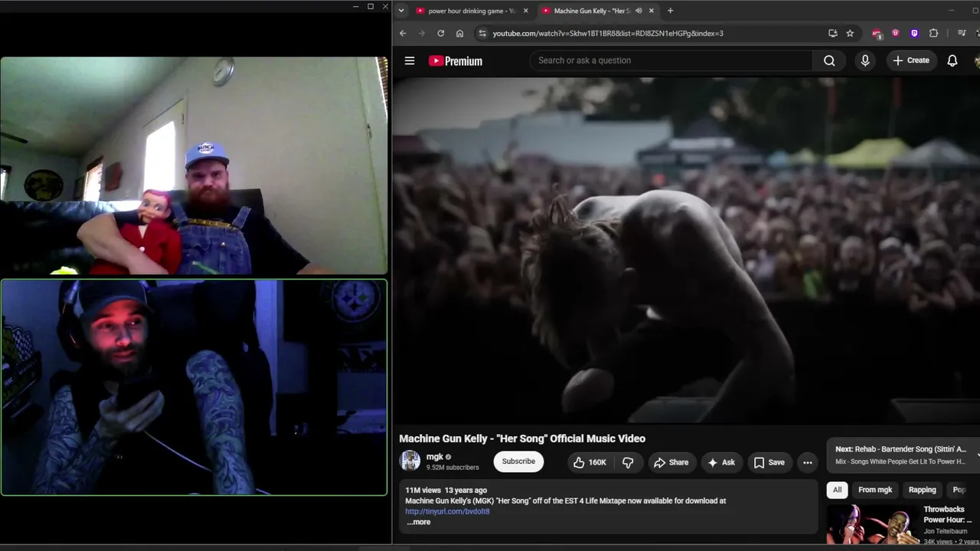Image resolution: width=980 pixels, height=551 pixels.
Task: Bookmark this page with the star
Action: coord(850,33)
